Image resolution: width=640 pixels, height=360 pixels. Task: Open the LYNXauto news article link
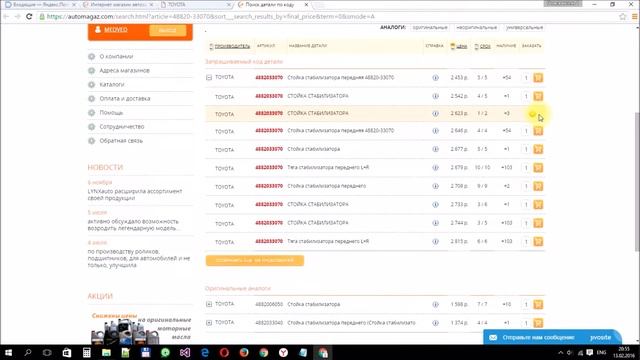[135, 195]
